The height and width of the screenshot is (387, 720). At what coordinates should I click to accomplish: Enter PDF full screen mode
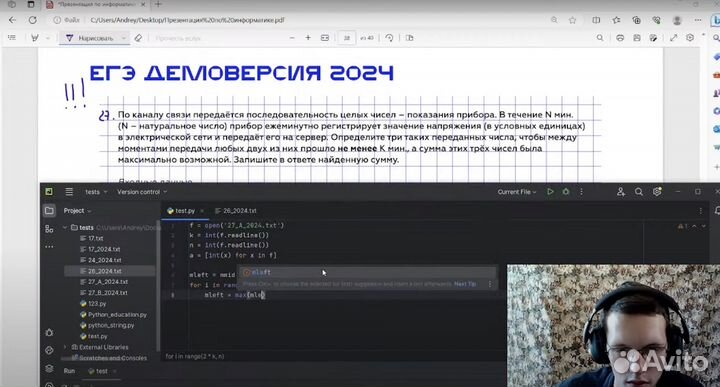674,38
